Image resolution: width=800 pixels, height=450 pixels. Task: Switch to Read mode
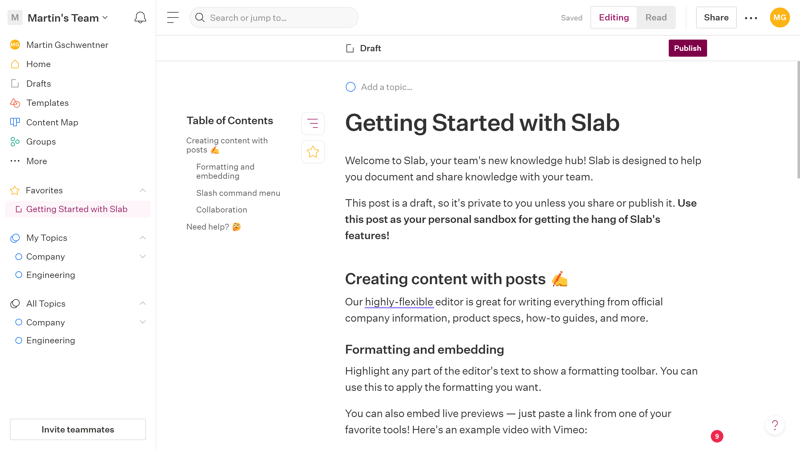[x=656, y=18]
